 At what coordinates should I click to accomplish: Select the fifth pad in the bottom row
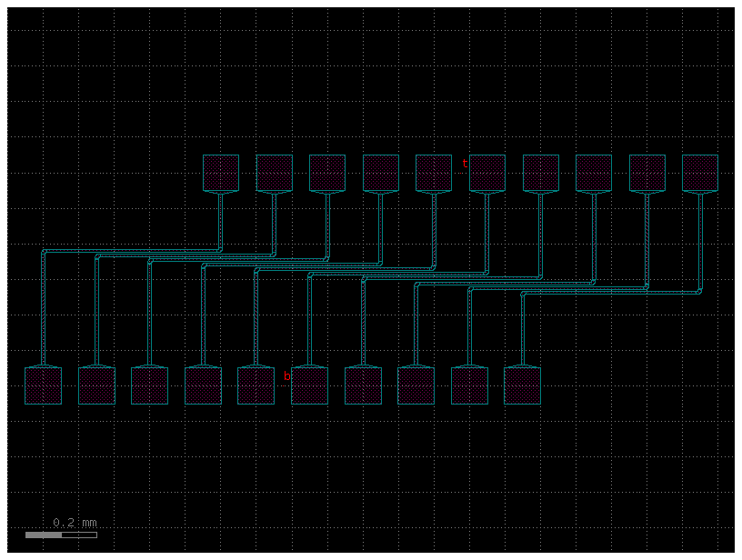pyautogui.click(x=255, y=384)
